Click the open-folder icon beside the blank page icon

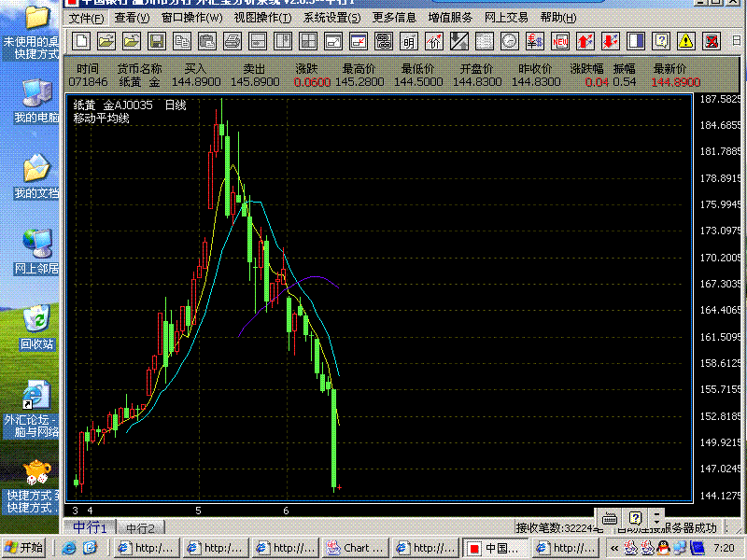click(106, 41)
